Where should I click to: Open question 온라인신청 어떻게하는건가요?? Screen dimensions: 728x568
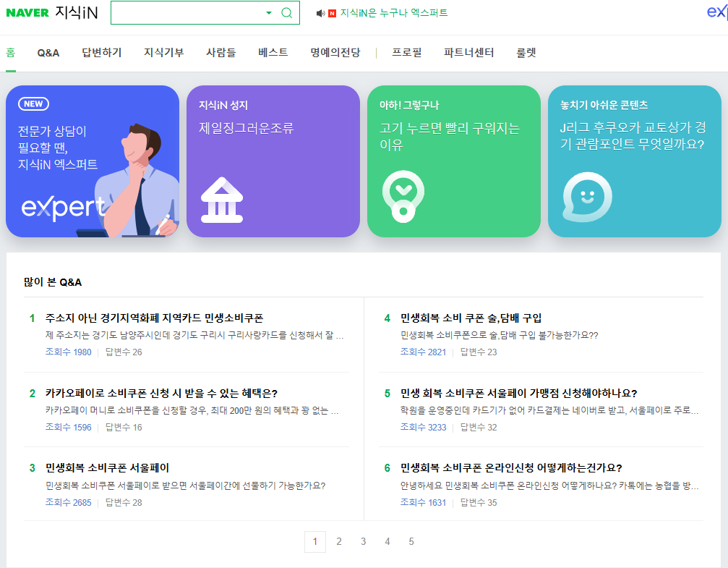[x=511, y=467]
